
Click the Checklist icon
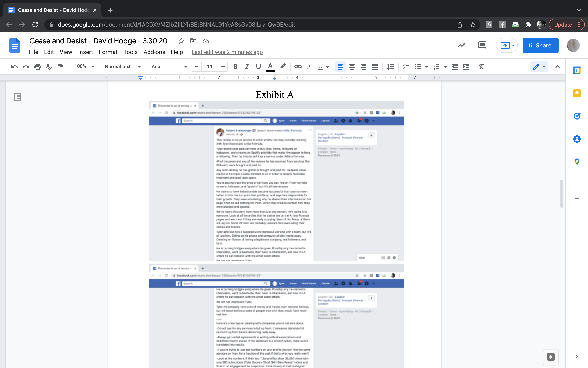pos(406,67)
